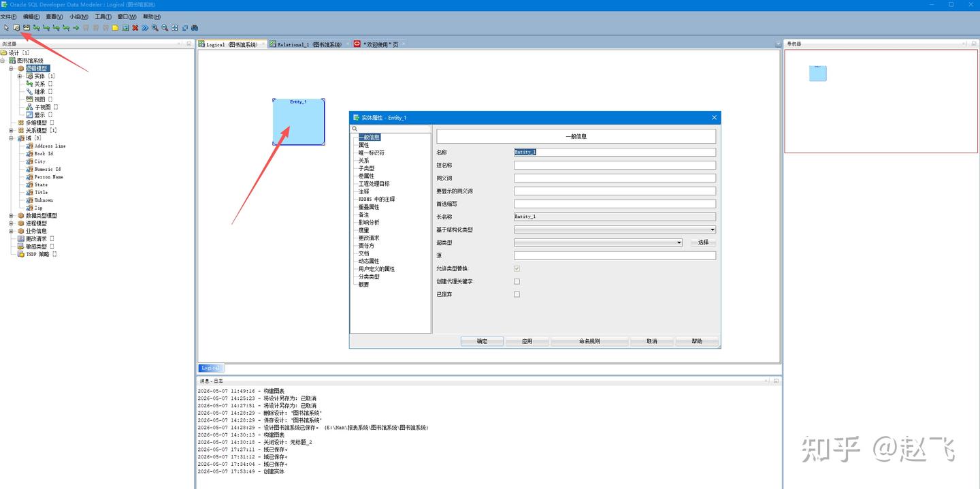Click the 短名称 input field

pos(615,165)
